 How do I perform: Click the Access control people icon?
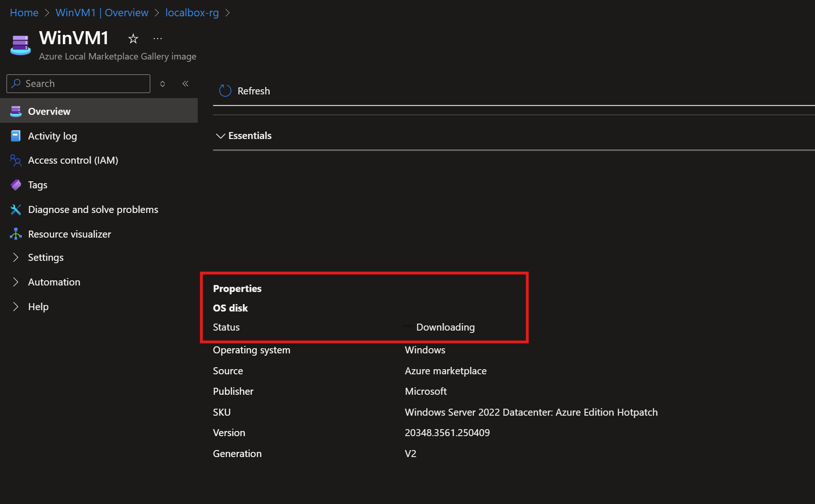[16, 160]
